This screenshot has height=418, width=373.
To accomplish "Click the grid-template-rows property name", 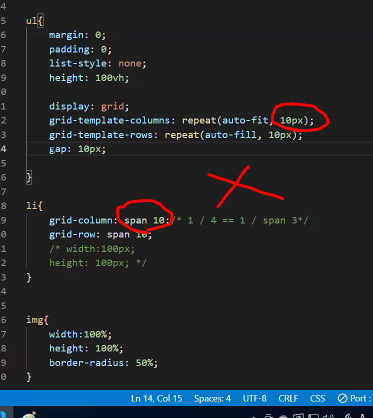I will pos(101,135).
